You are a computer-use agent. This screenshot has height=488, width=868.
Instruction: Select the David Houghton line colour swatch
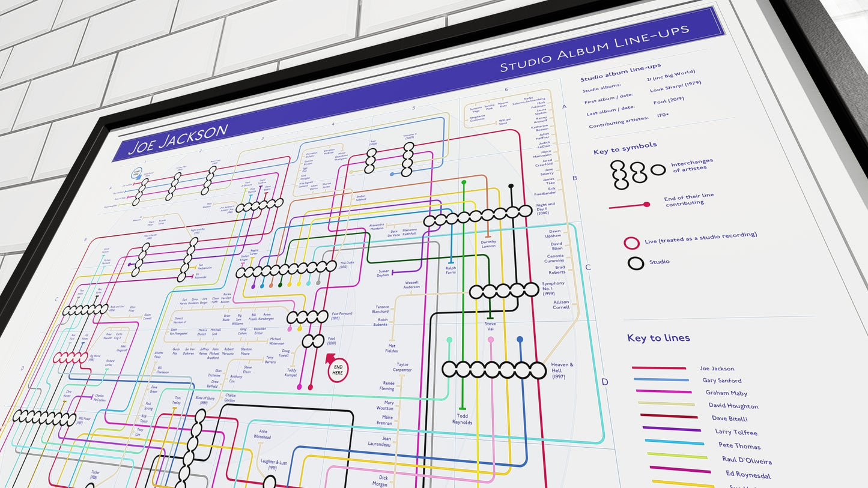click(x=666, y=403)
